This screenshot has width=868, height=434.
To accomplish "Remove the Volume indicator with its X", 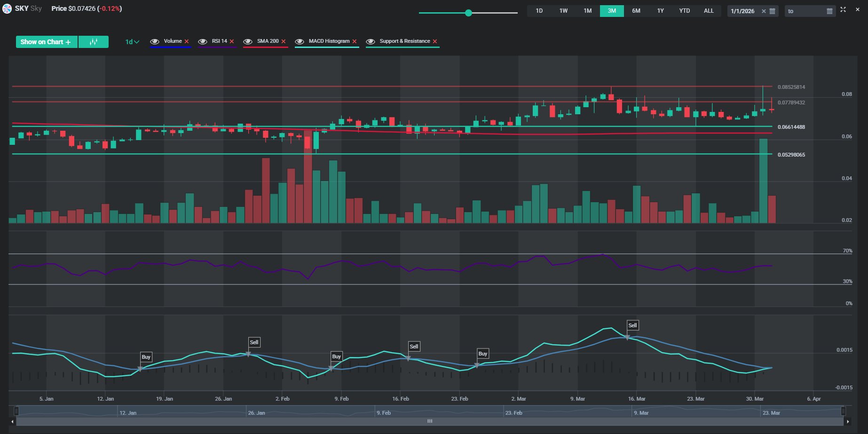I will (x=187, y=41).
